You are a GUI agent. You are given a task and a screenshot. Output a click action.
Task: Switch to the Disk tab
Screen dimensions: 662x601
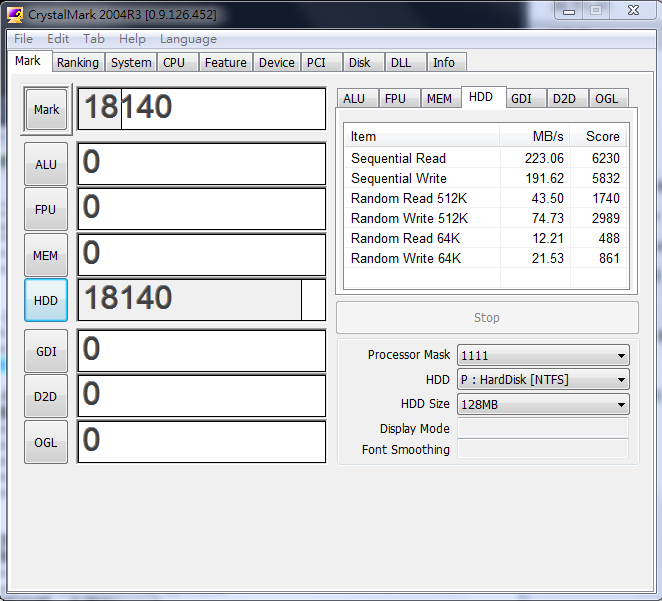click(x=363, y=62)
